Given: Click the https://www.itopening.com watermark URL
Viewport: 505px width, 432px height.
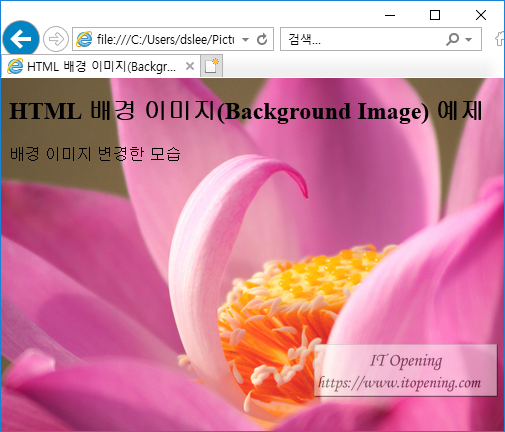Looking at the screenshot, I should coord(399,383).
